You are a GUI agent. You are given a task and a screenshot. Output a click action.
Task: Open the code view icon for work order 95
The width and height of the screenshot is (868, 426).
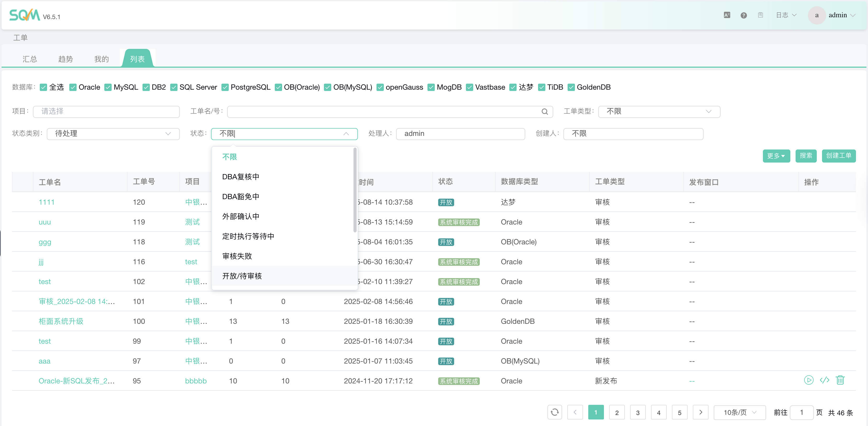[824, 380]
